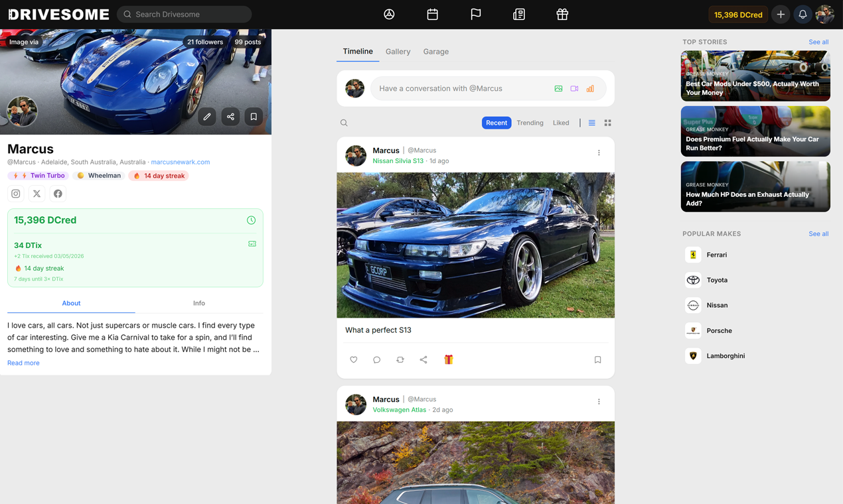843x504 pixels.
Task: Select the Trending filter
Action: [530, 123]
